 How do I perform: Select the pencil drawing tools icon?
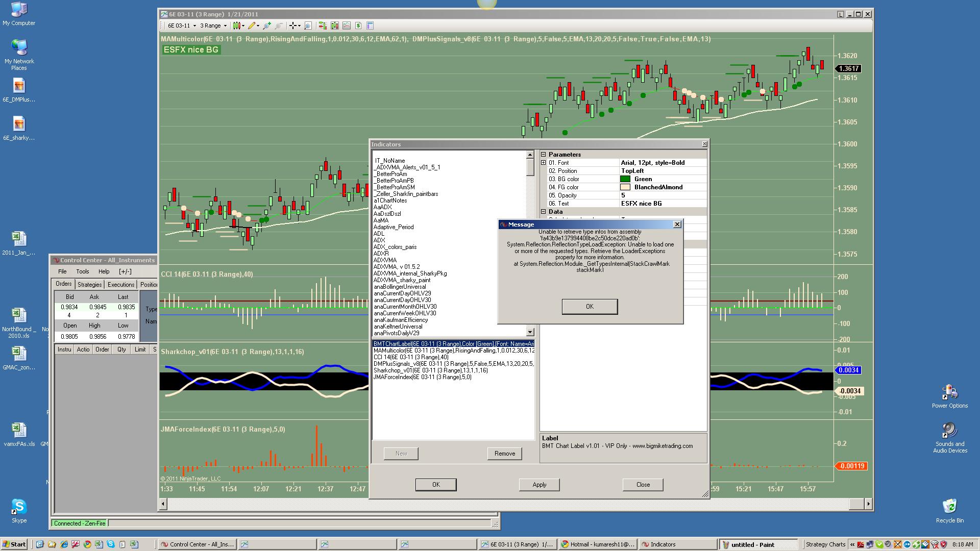pyautogui.click(x=252, y=26)
